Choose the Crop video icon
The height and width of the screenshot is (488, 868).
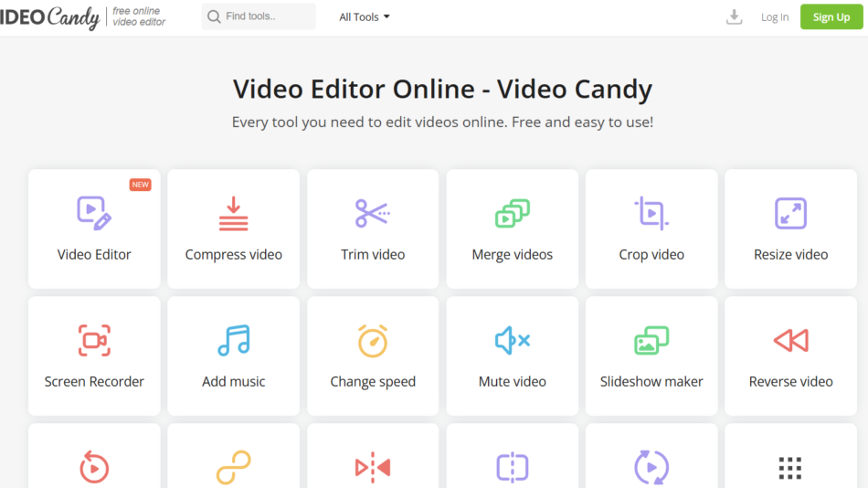click(651, 213)
